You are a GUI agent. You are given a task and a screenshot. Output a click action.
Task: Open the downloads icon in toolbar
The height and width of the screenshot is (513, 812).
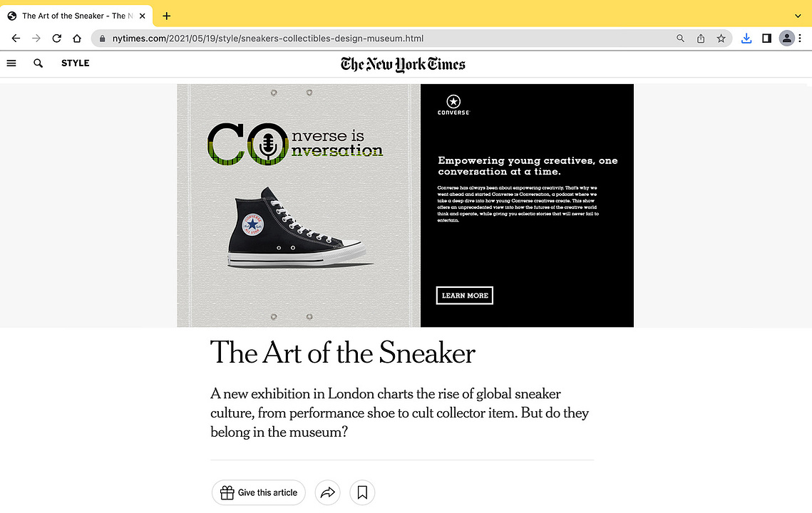coord(746,38)
